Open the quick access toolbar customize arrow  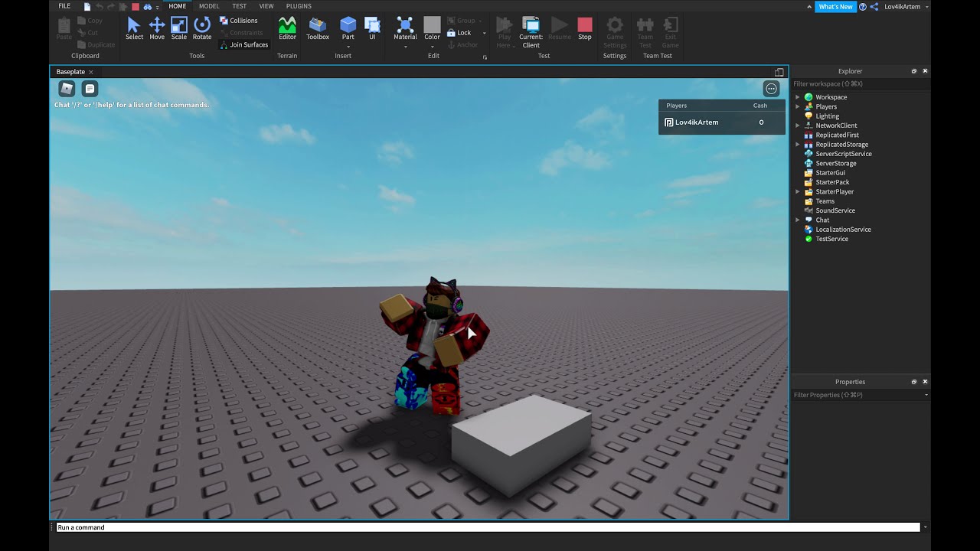pyautogui.click(x=157, y=7)
